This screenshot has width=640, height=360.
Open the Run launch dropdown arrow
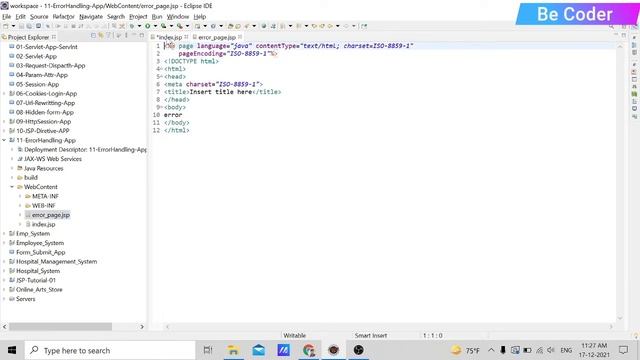pos(155,26)
